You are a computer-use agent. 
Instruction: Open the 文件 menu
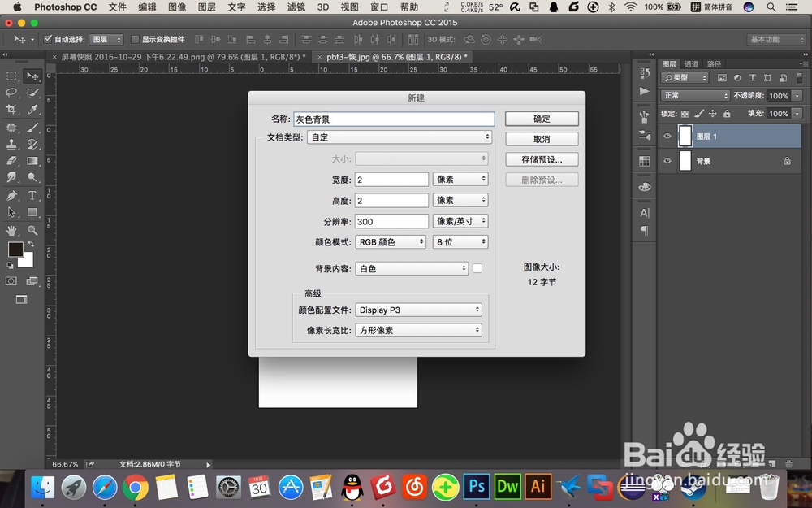tap(118, 7)
